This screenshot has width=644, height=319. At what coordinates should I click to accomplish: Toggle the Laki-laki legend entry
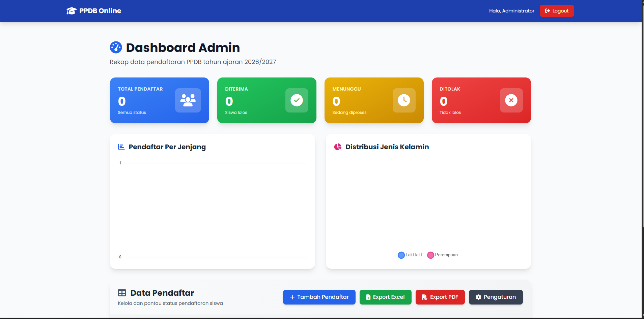[409, 255]
